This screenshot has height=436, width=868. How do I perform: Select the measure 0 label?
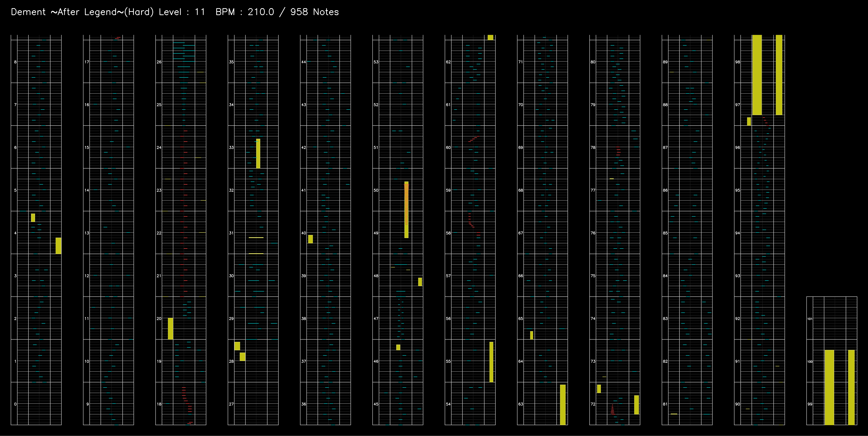15,404
